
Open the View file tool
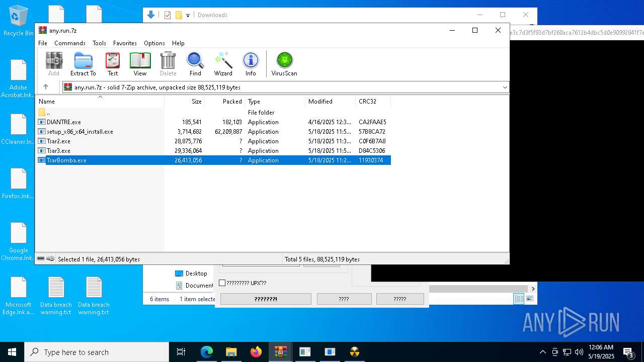140,64
